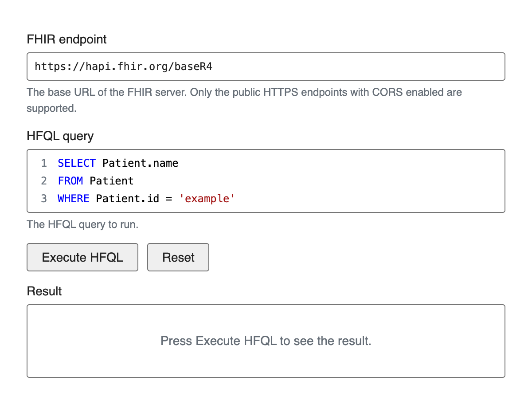This screenshot has width=532, height=408.
Task: Click 'The HFQL query to run' hint text
Action: (x=82, y=224)
